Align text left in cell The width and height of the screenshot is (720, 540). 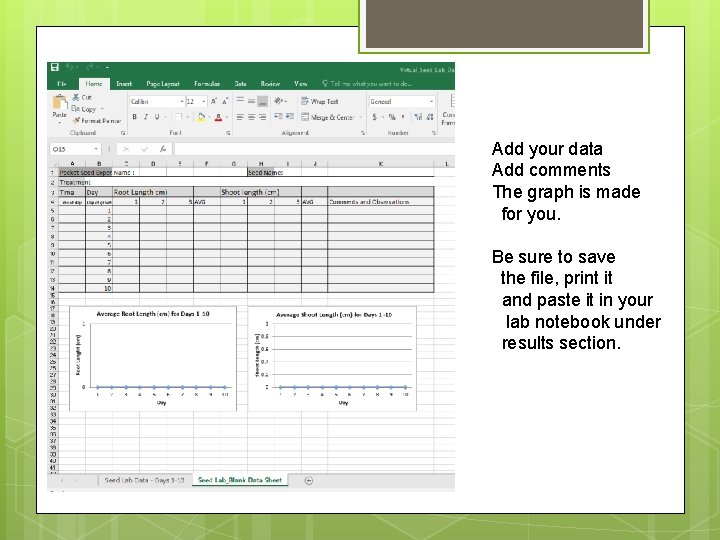(240, 117)
